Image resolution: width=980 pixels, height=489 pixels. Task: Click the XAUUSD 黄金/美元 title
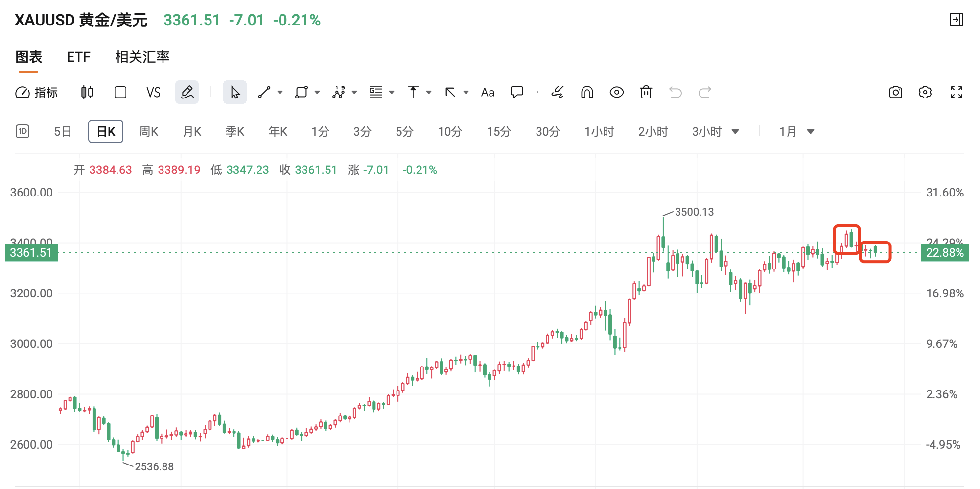point(81,20)
